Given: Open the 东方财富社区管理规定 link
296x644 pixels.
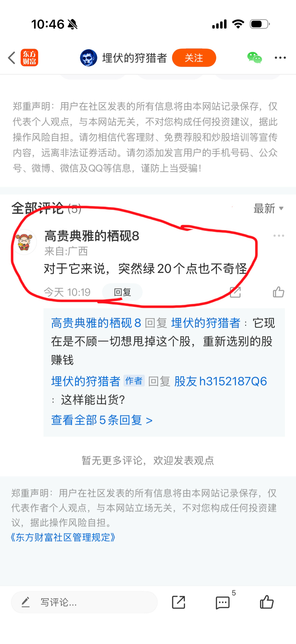Looking at the screenshot, I should [63, 537].
